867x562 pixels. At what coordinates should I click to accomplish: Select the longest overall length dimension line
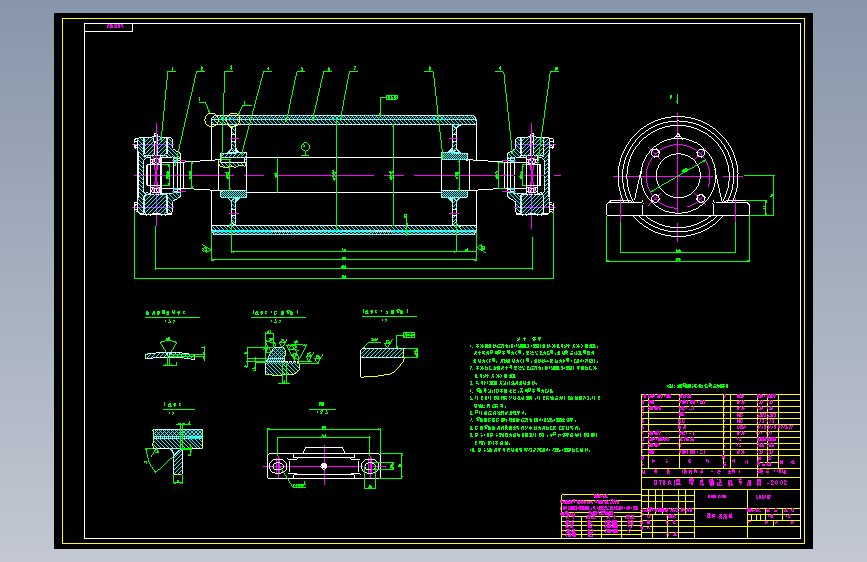[344, 278]
